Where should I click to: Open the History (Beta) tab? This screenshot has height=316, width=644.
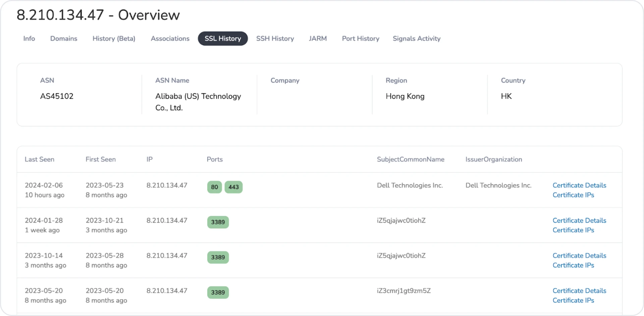(x=114, y=39)
